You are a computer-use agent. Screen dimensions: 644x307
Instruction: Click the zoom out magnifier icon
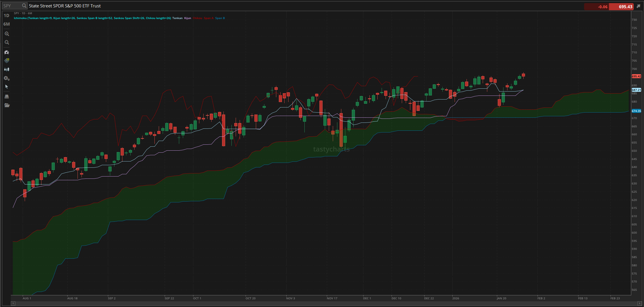point(7,43)
